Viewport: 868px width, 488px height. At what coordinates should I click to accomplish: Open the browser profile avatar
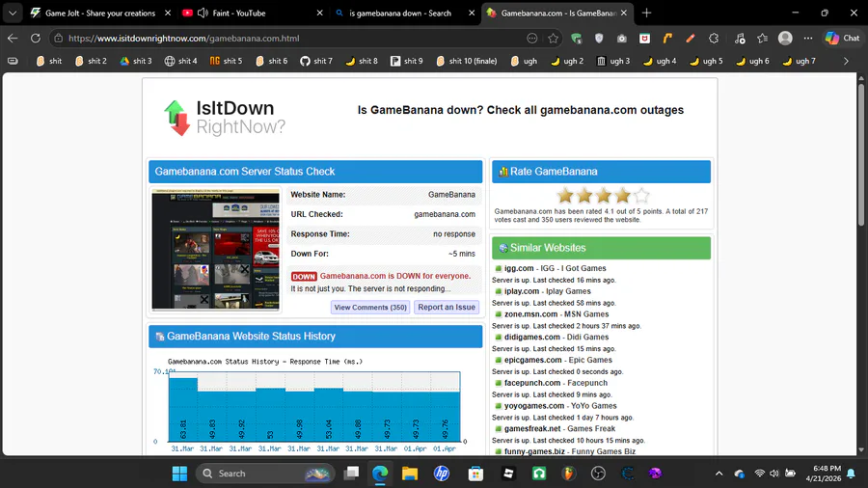785,39
